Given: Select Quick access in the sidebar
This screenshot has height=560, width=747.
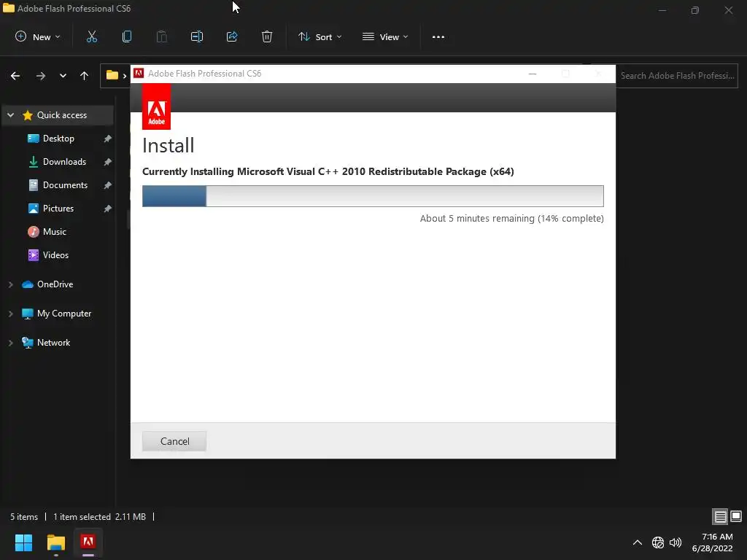Looking at the screenshot, I should [x=62, y=115].
